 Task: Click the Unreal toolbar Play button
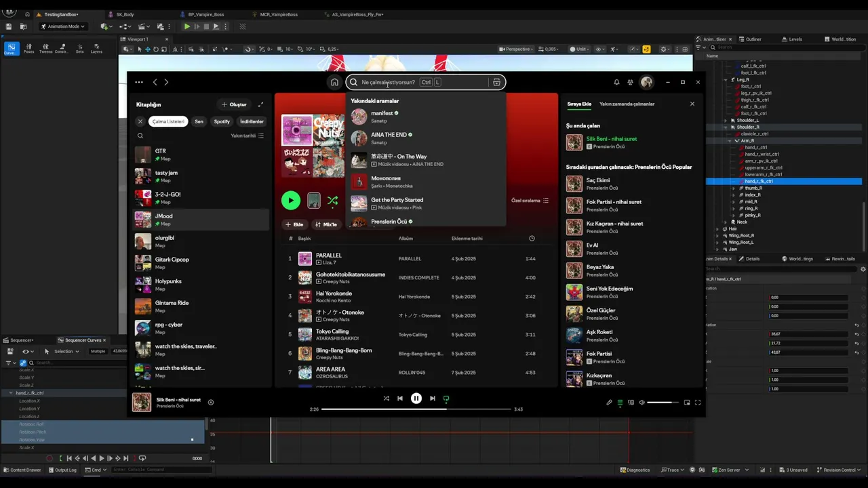pyautogui.click(x=187, y=26)
